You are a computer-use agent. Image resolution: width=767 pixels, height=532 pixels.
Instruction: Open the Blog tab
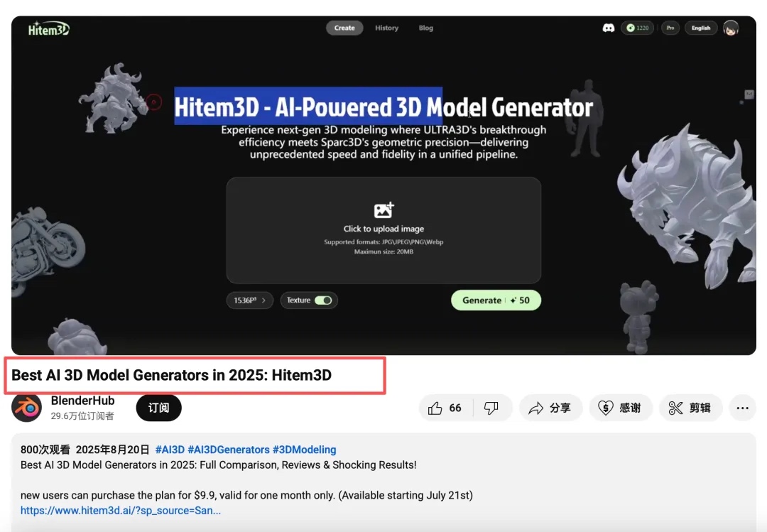[x=425, y=28]
